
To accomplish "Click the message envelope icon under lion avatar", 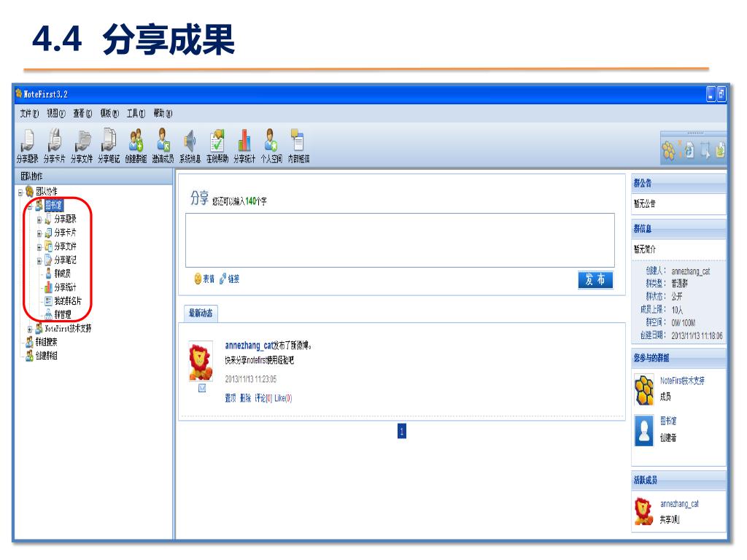I will pyautogui.click(x=202, y=388).
